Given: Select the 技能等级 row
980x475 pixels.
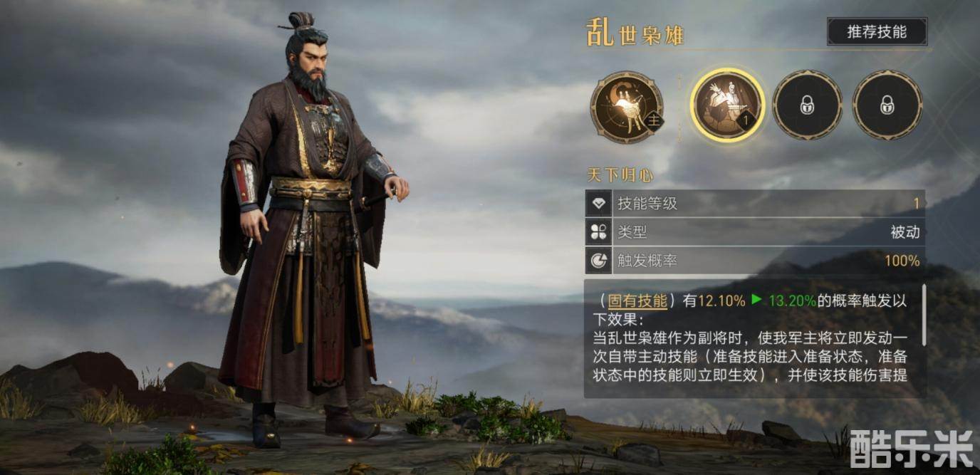Looking at the screenshot, I should click(755, 204).
